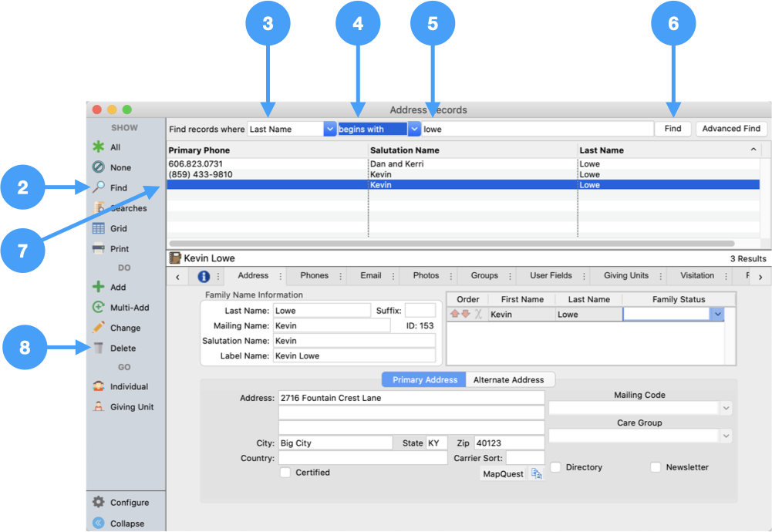The image size is (772, 532).
Task: Click the Advanced Find button
Action: pos(730,129)
